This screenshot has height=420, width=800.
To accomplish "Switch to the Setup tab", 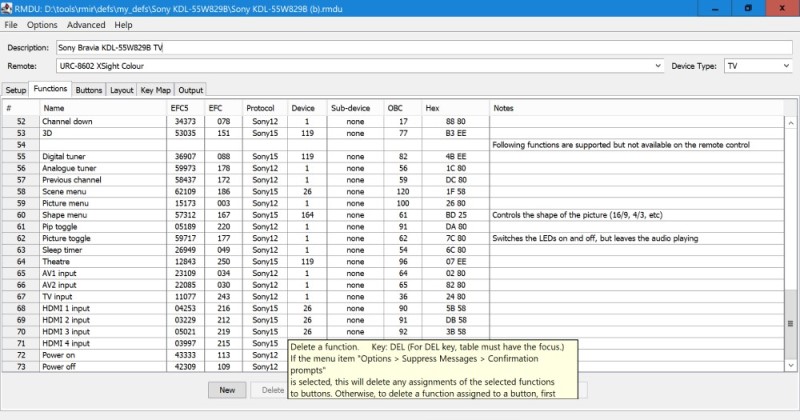I will click(x=15, y=90).
